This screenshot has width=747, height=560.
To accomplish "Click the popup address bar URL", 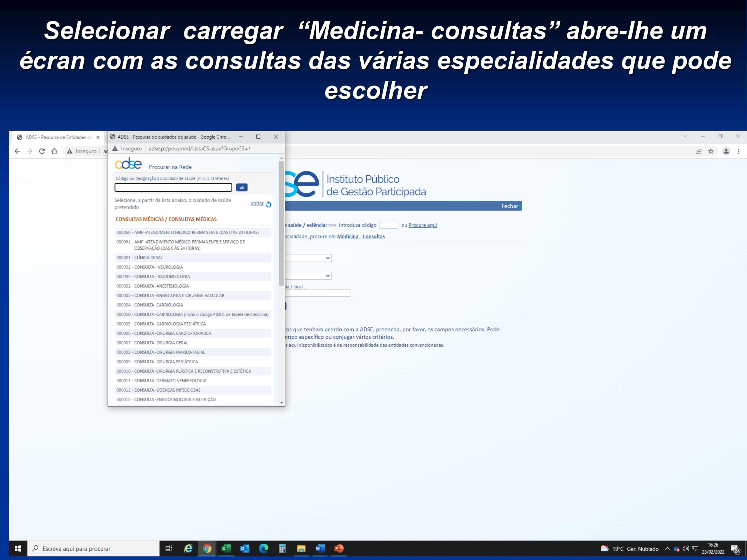I will click(x=200, y=148).
